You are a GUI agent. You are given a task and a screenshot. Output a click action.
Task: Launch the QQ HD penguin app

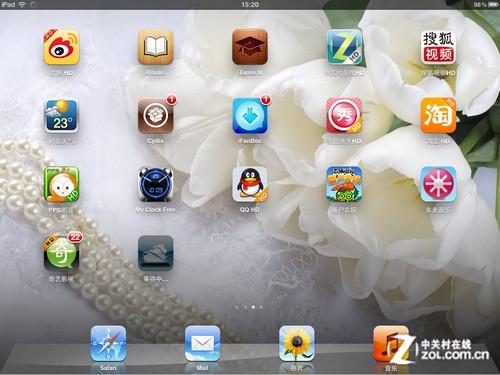[250, 184]
